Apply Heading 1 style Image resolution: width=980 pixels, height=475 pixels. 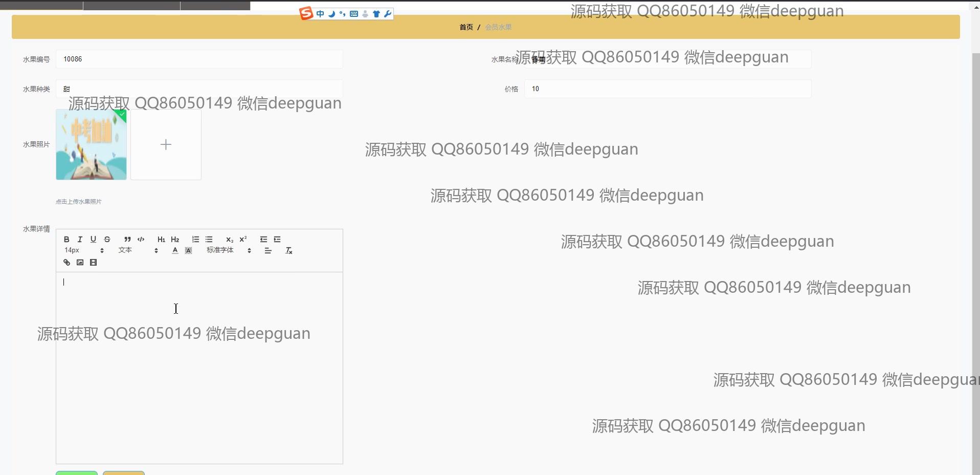[x=161, y=240]
